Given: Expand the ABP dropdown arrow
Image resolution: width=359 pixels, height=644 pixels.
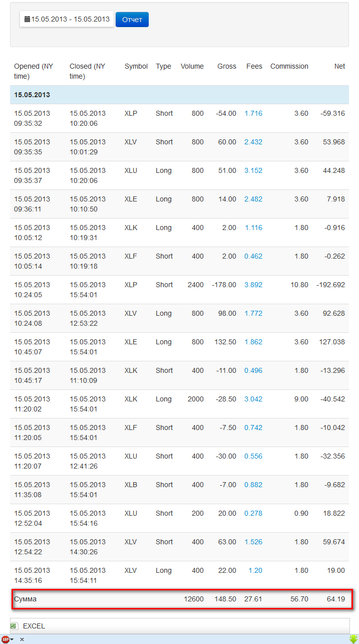Looking at the screenshot, I should (x=12, y=639).
